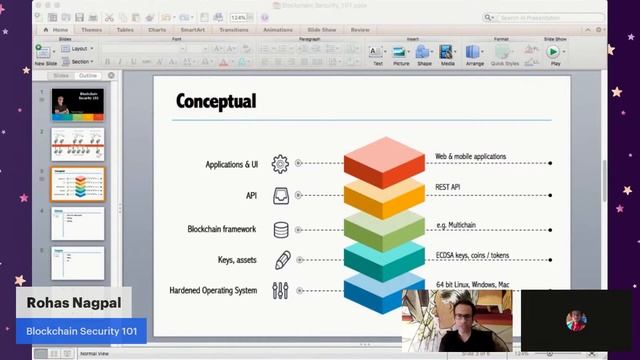Click the Strikethrough formatting icon
The image size is (640, 360).
click(x=147, y=62)
